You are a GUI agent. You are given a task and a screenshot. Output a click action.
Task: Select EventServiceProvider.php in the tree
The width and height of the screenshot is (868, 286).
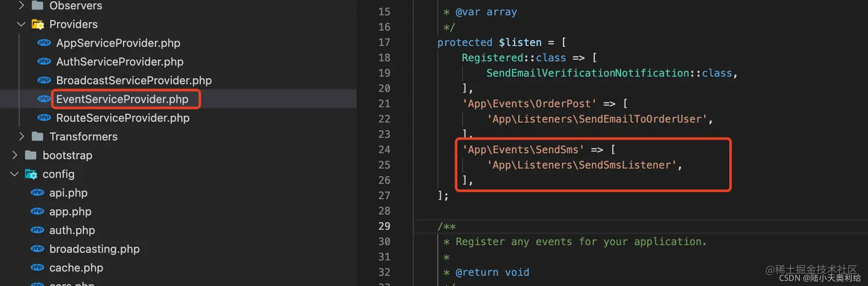(122, 99)
